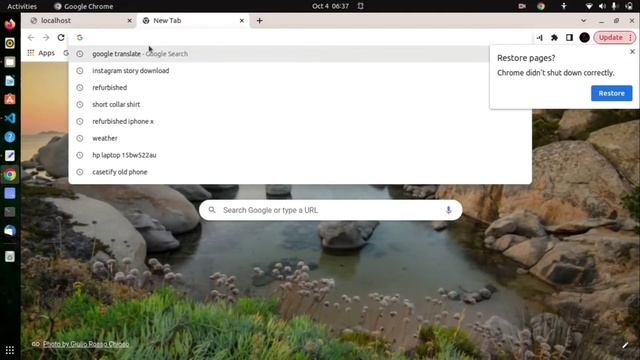Click Restore in the restore pages popup
This screenshot has height=360, width=640.
[x=611, y=93]
